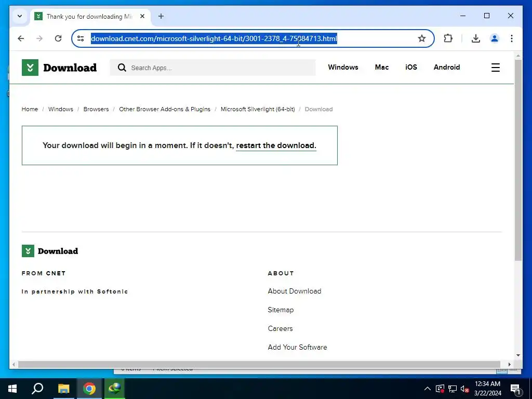Open the Android category
This screenshot has width=532, height=399.
(446, 67)
